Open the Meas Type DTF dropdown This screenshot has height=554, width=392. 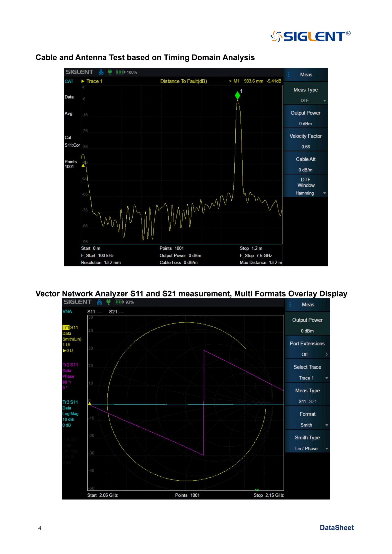click(306, 95)
